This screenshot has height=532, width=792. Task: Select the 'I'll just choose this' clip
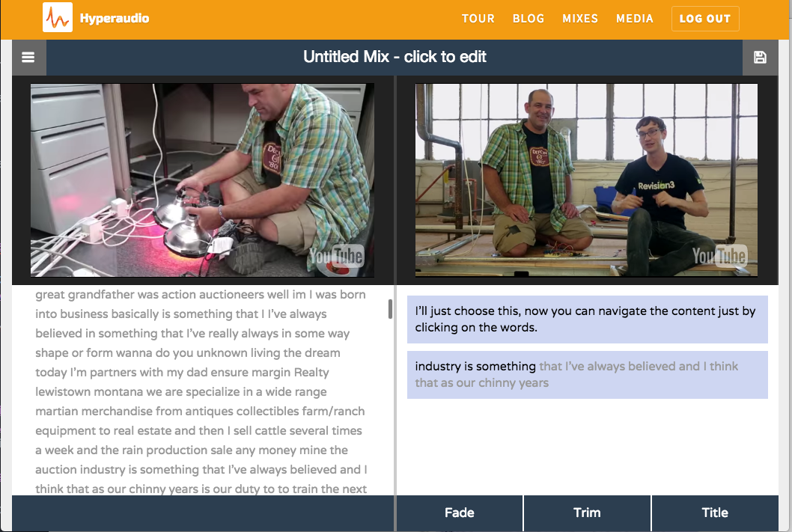click(587, 319)
